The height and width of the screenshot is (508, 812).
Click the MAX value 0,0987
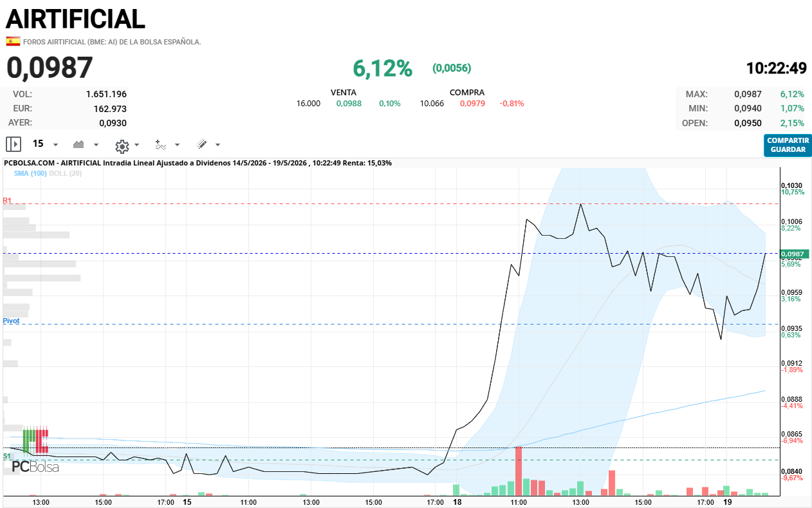pyautogui.click(x=748, y=94)
